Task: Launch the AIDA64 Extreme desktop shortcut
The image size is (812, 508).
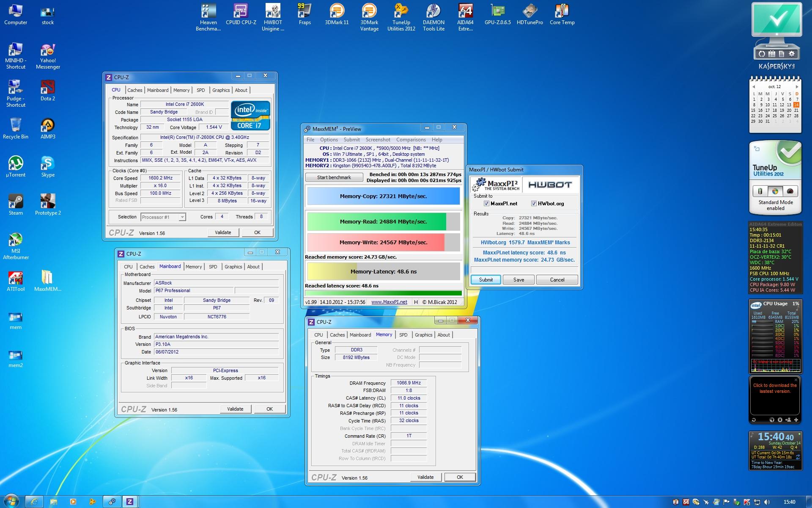Action: click(465, 17)
